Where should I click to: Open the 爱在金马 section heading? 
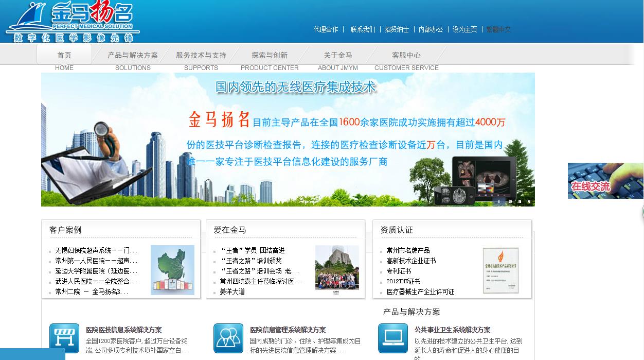pyautogui.click(x=230, y=230)
